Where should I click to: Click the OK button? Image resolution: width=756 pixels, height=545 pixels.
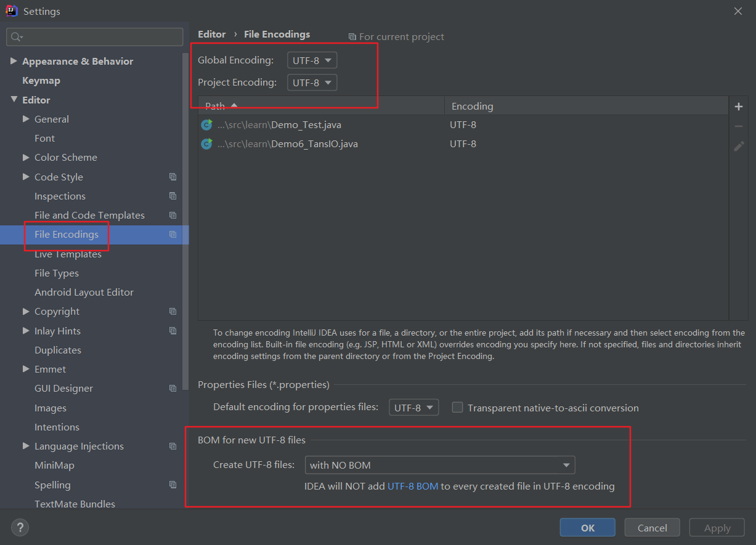coord(587,528)
